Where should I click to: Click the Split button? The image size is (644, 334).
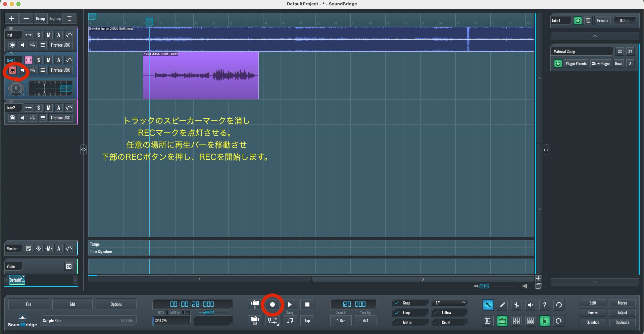(x=593, y=303)
